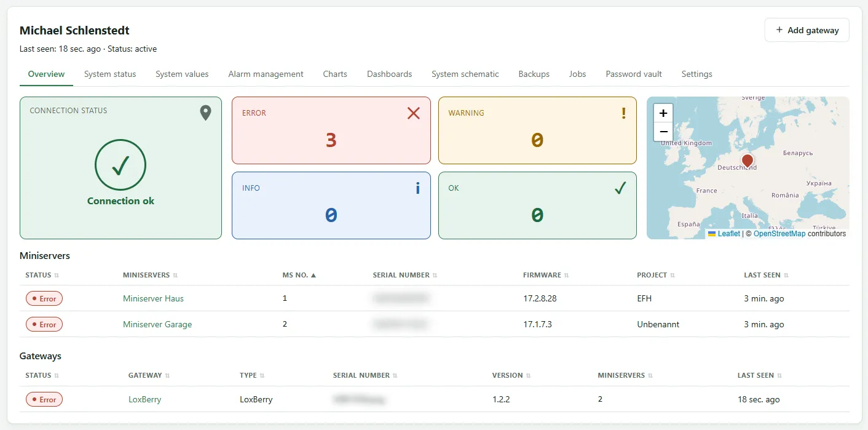Sort by Firmware column

pyautogui.click(x=546, y=275)
